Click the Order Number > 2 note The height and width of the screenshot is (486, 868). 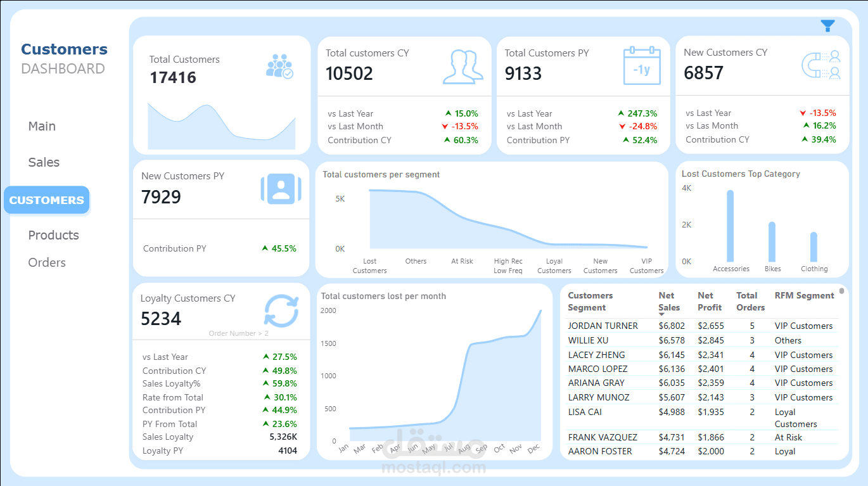click(238, 333)
